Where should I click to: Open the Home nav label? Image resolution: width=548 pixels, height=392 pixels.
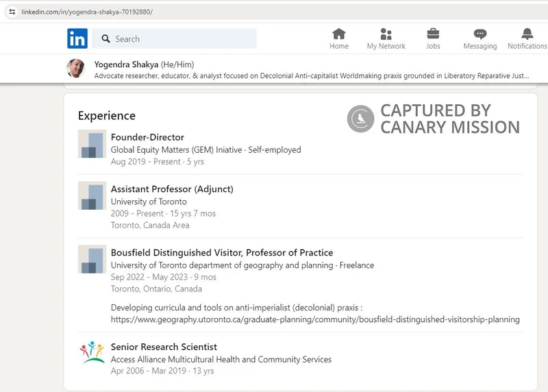point(338,46)
